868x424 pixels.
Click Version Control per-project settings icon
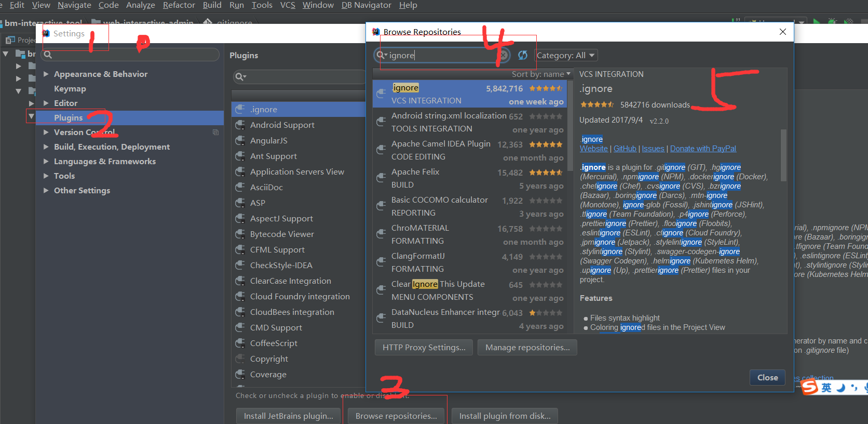tap(215, 132)
